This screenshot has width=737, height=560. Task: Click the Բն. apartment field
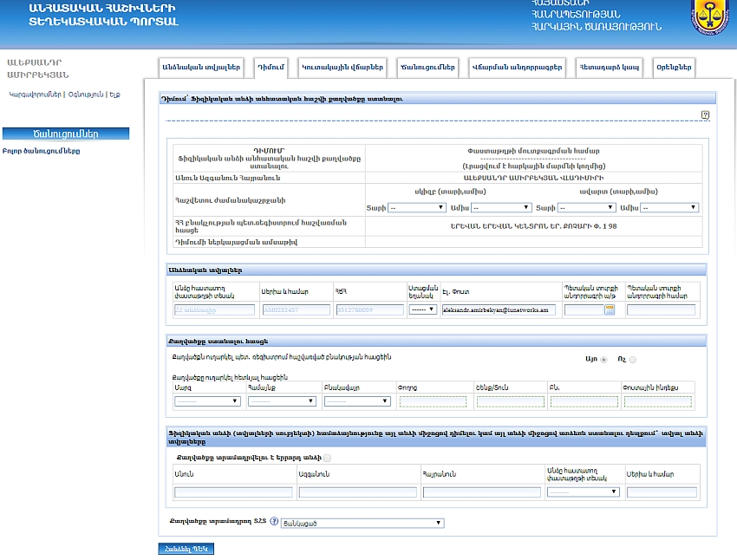coord(584,401)
